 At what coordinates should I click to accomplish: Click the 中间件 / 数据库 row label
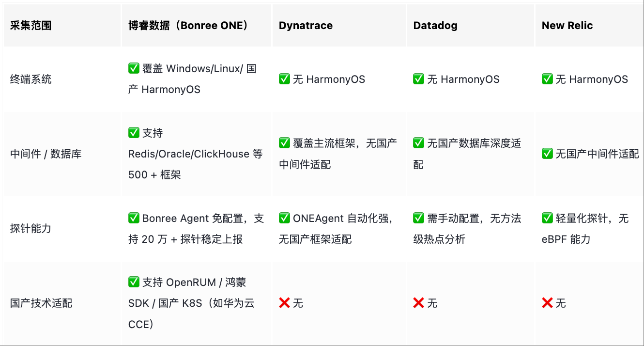point(46,154)
